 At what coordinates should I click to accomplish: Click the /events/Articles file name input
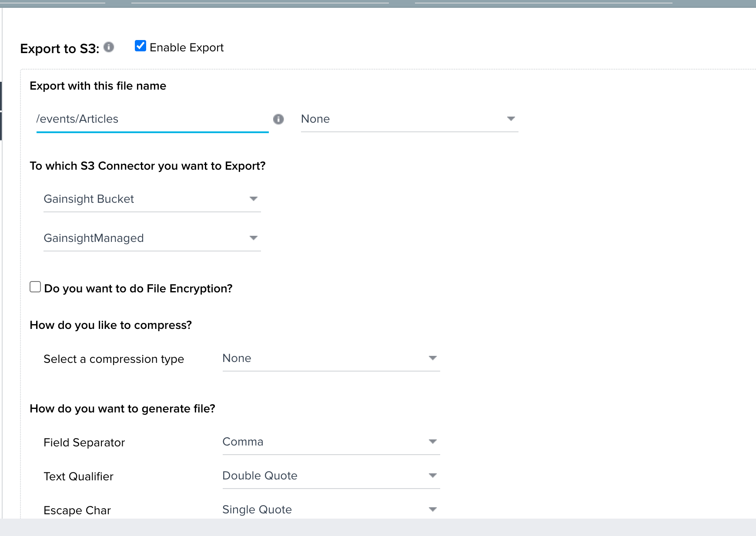click(x=152, y=119)
